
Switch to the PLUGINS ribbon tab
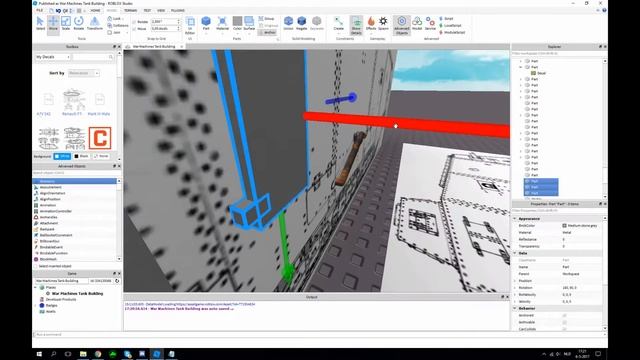(x=178, y=10)
